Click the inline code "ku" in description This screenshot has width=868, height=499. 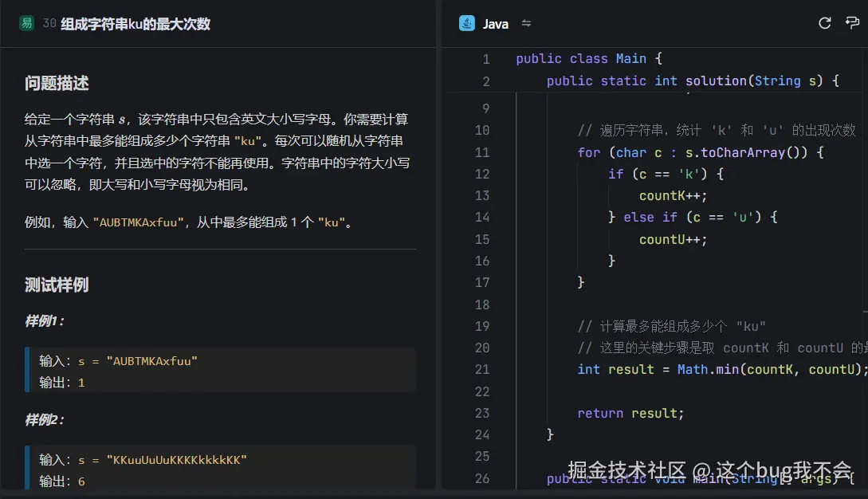click(x=245, y=139)
